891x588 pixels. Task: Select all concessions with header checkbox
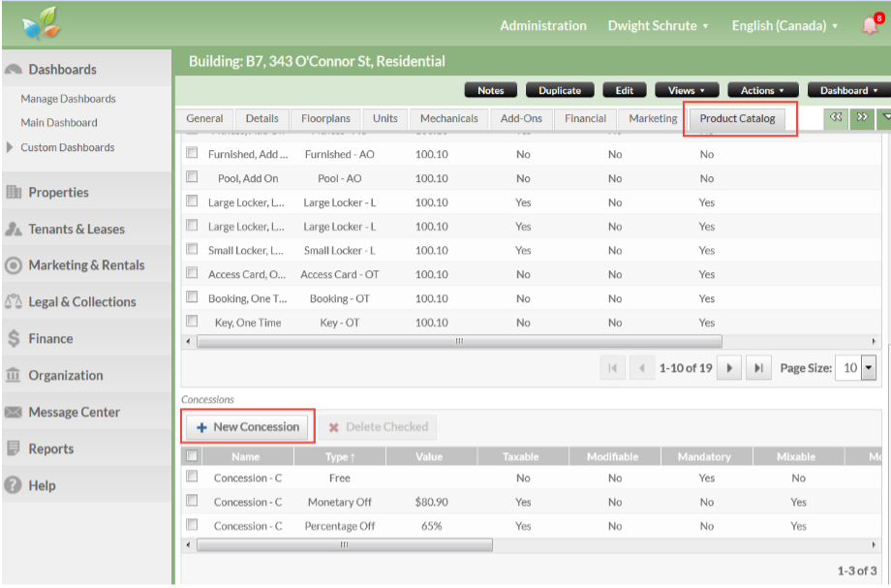[x=192, y=456]
